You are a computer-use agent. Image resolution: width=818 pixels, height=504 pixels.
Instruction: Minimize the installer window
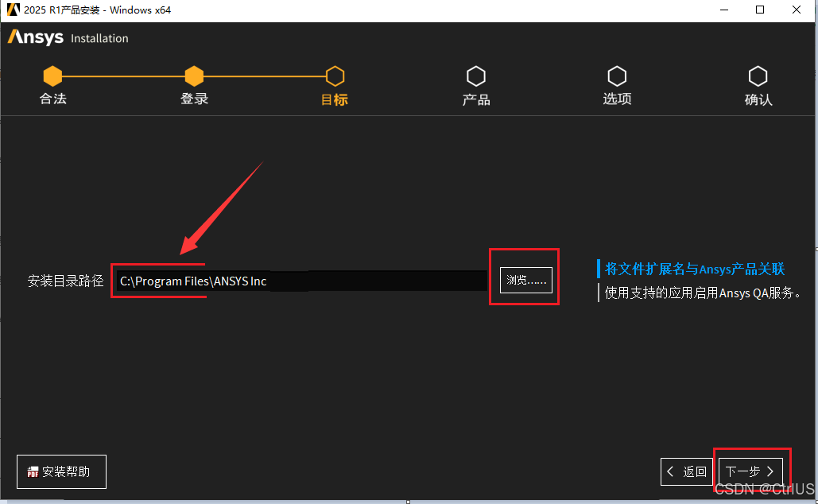pyautogui.click(x=724, y=10)
